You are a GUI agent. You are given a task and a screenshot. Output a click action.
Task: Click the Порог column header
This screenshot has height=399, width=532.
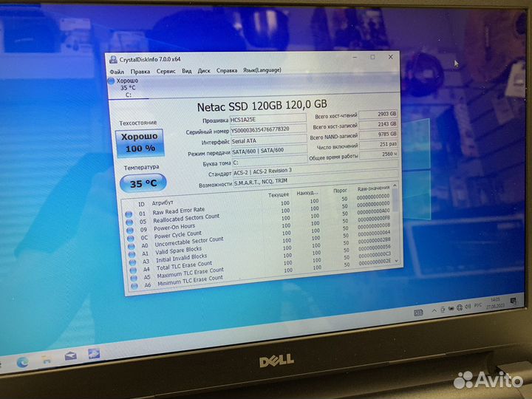tap(340, 191)
